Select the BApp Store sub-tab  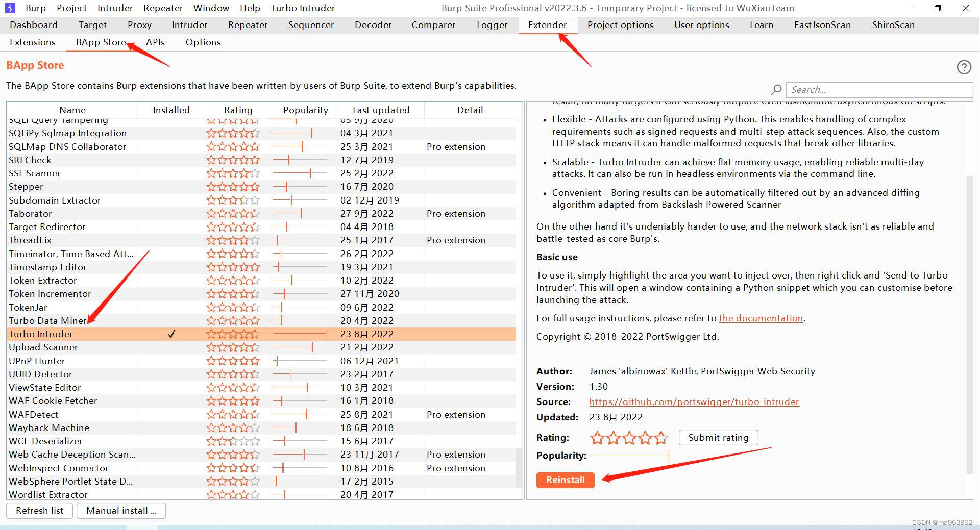click(101, 42)
